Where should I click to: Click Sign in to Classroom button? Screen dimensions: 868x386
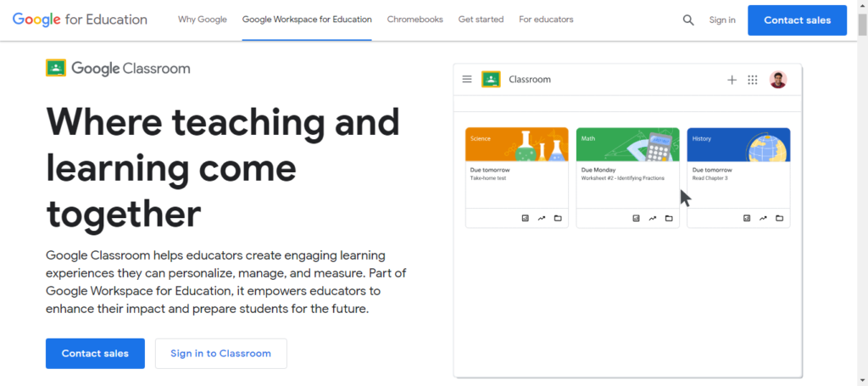(x=221, y=353)
